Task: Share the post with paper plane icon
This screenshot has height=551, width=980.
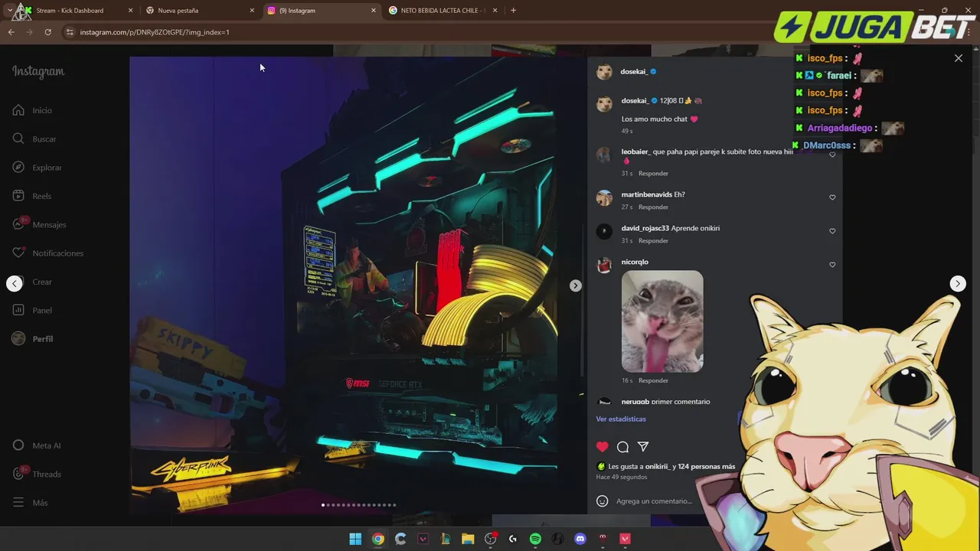Action: [643, 447]
